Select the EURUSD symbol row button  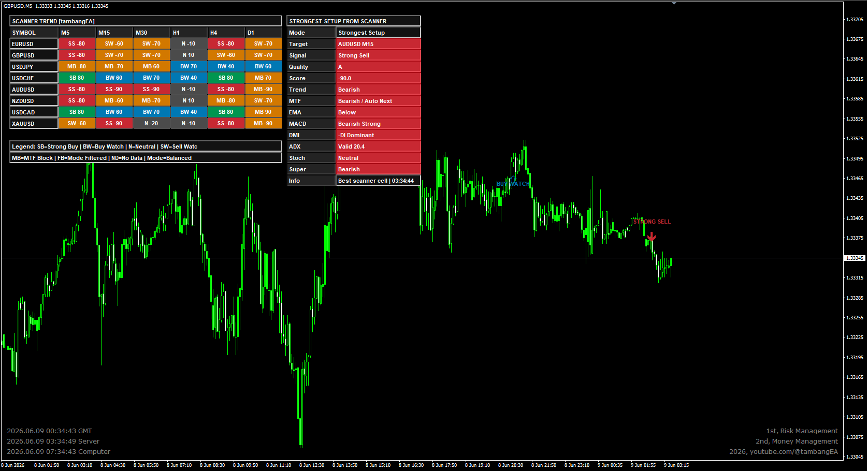pyautogui.click(x=34, y=44)
